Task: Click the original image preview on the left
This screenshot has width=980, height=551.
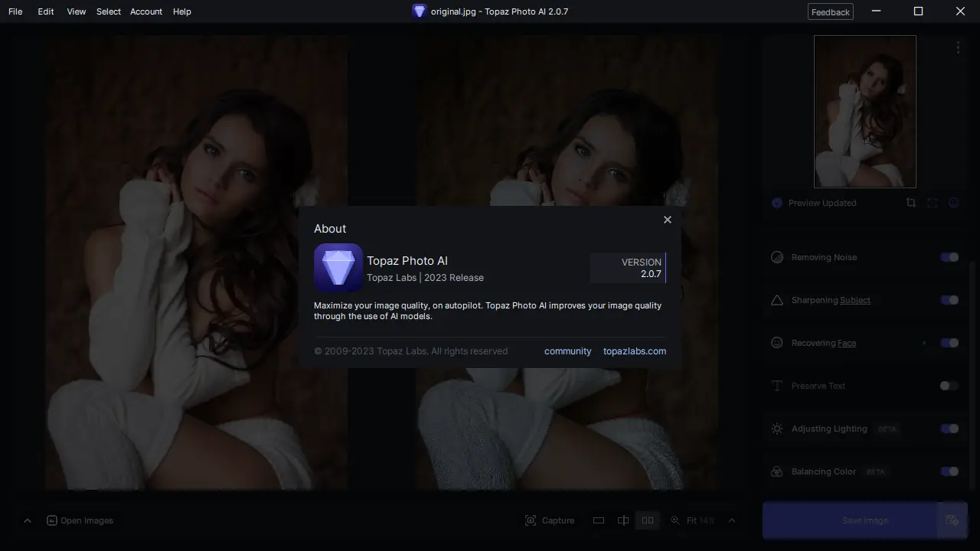Action: click(x=196, y=262)
